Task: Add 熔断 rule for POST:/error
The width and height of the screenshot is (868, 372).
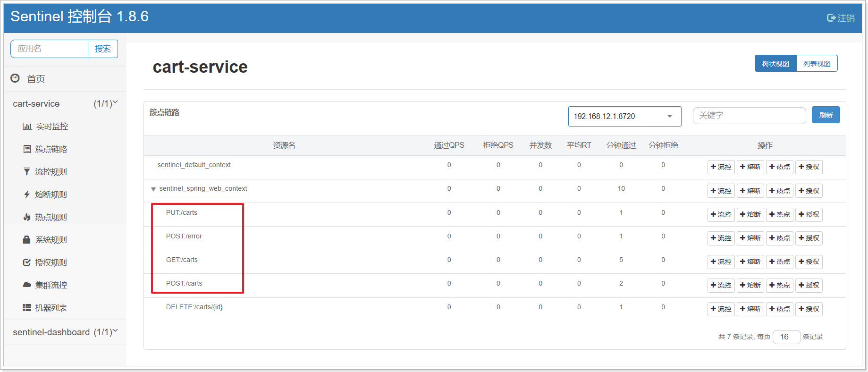Action: 750,238
